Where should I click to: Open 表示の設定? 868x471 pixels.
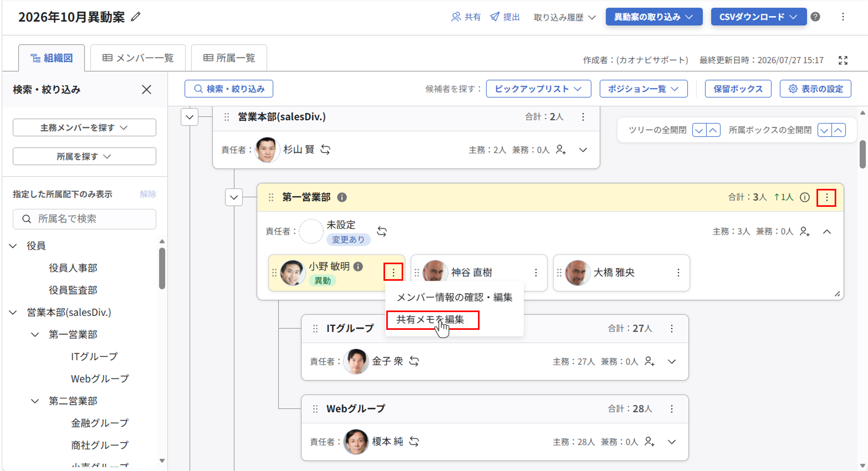816,89
